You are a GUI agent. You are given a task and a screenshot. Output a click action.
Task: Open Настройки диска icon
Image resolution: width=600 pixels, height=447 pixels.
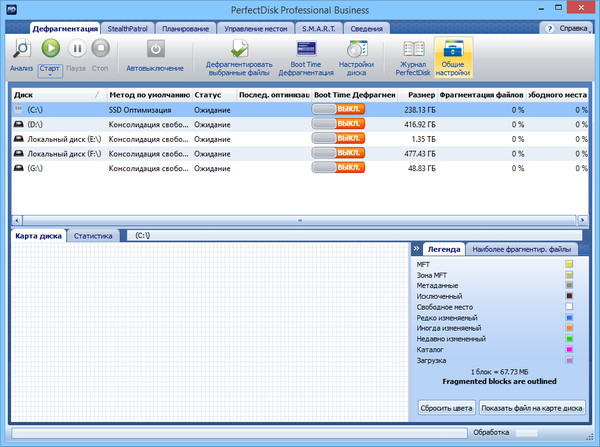(x=355, y=48)
